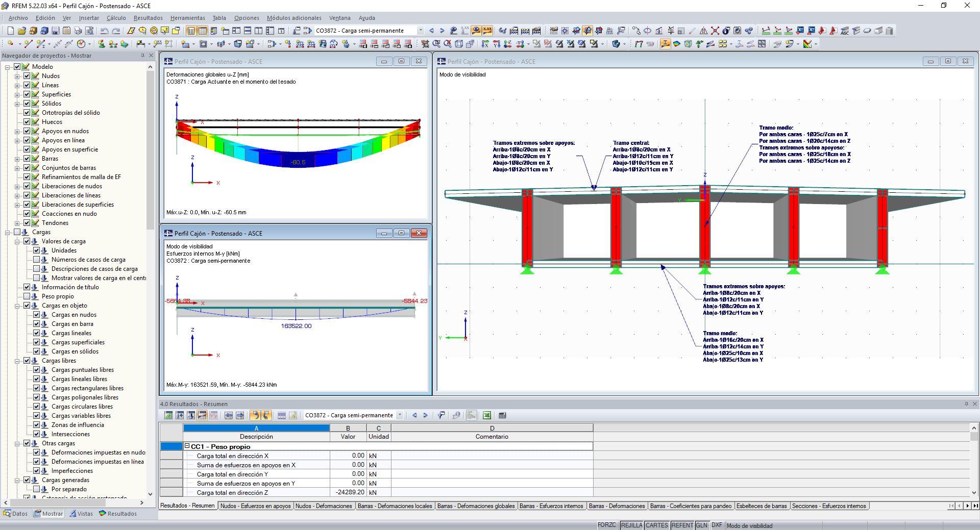Export results table to Excel
This screenshot has height=530, width=980.
click(487, 415)
